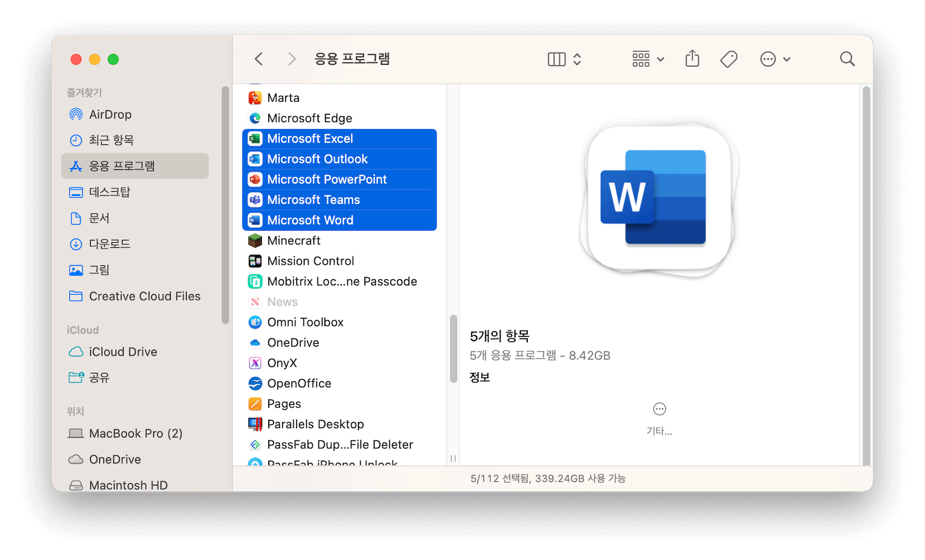
Task: Open 최근 항목 in the sidebar
Action: [135, 140]
